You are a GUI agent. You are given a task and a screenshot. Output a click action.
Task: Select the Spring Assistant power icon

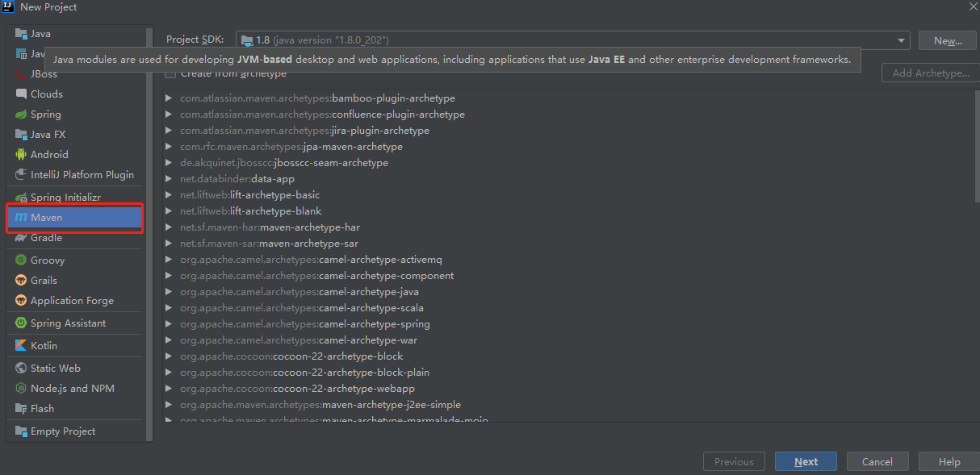click(x=21, y=323)
